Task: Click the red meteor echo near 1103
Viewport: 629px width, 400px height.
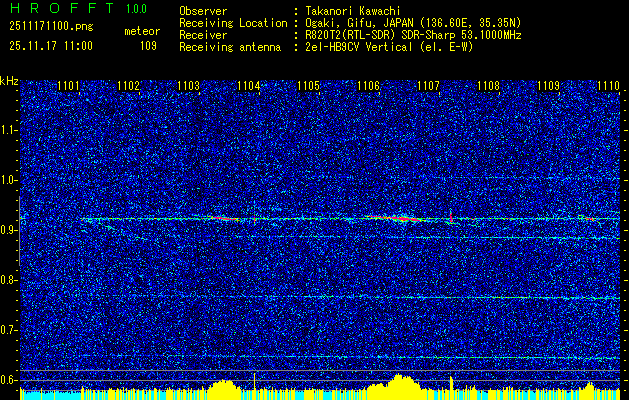Action: [x=223, y=218]
